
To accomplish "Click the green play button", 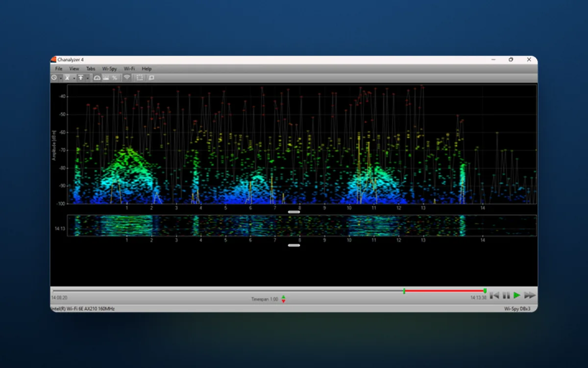I will 517,295.
